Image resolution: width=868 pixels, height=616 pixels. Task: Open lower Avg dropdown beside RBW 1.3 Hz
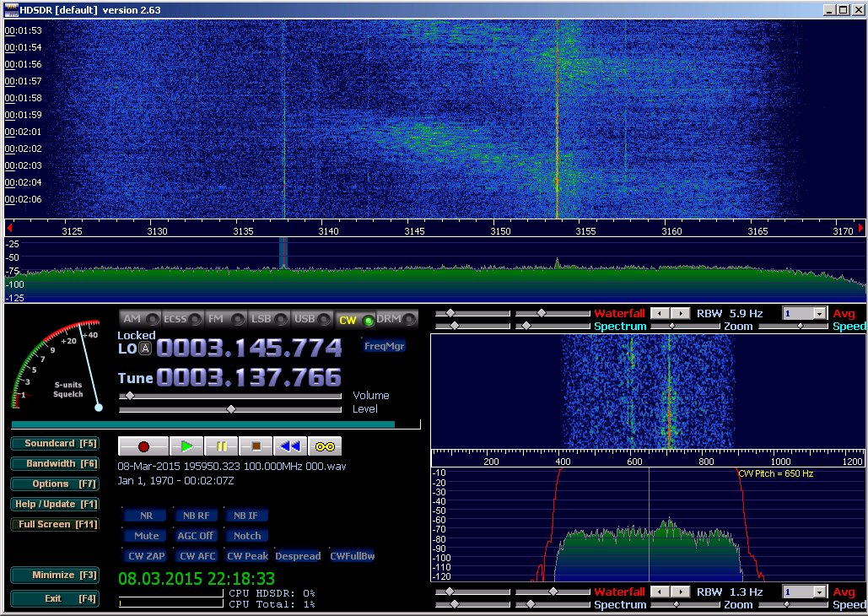point(820,592)
